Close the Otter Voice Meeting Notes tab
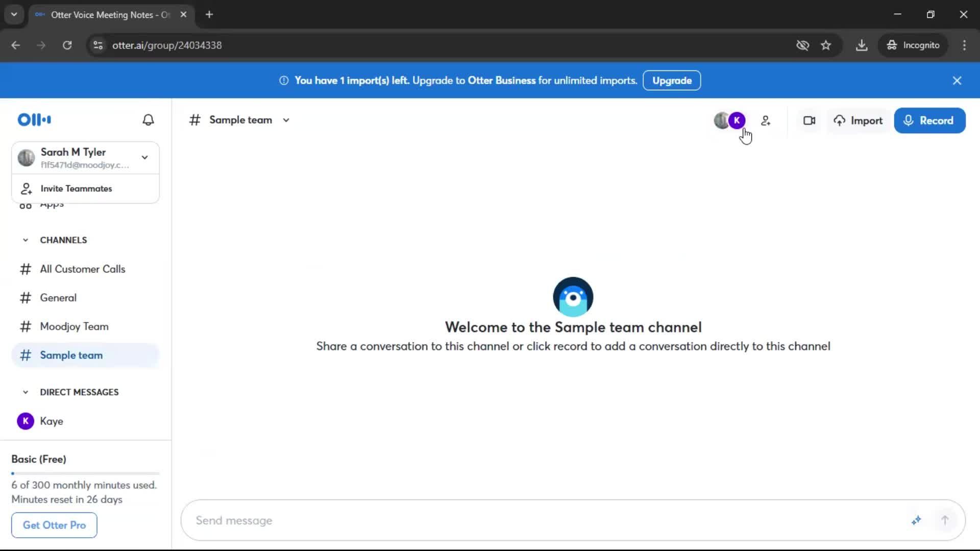Screen dimensions: 980x551 183,15
